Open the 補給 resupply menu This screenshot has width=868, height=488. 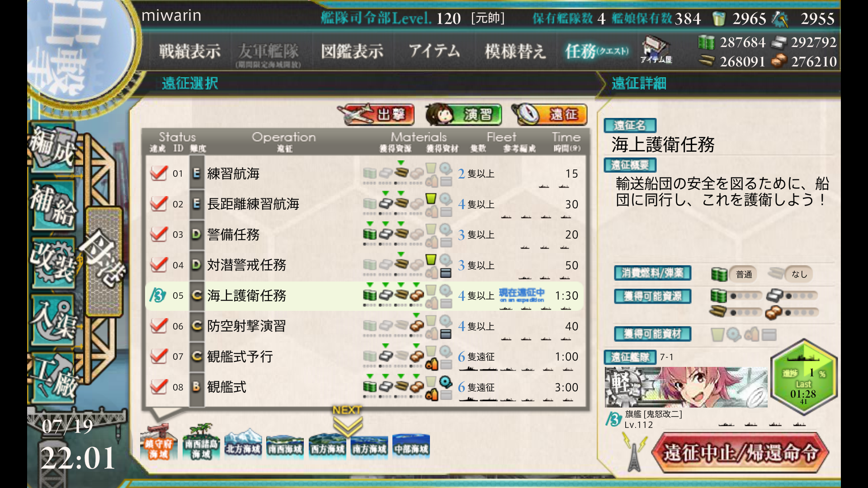click(x=53, y=206)
